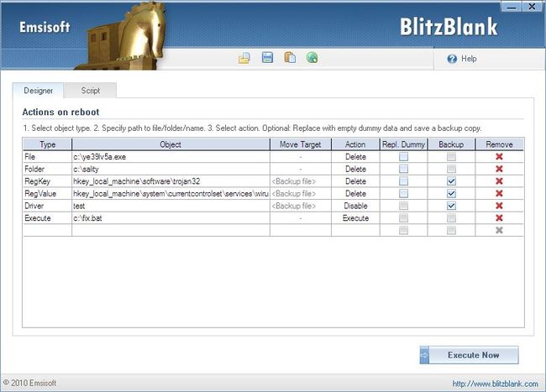Uncheck Backup for RegKey trojan32 row

tap(451, 181)
